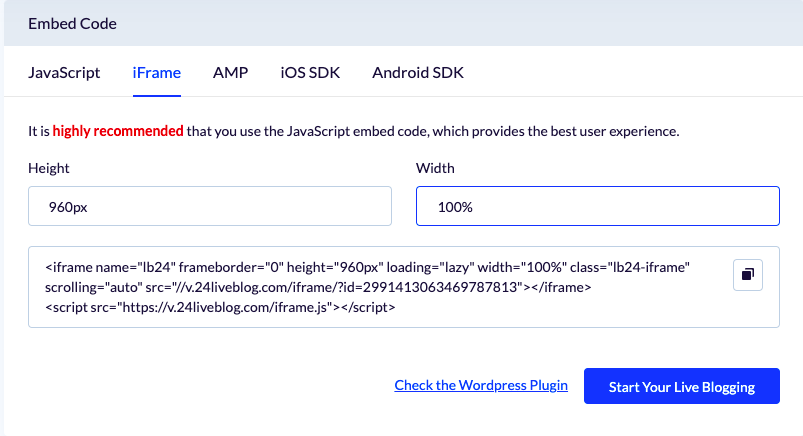The image size is (803, 436).
Task: Open the Check the Wordpress Plugin link
Action: [481, 385]
